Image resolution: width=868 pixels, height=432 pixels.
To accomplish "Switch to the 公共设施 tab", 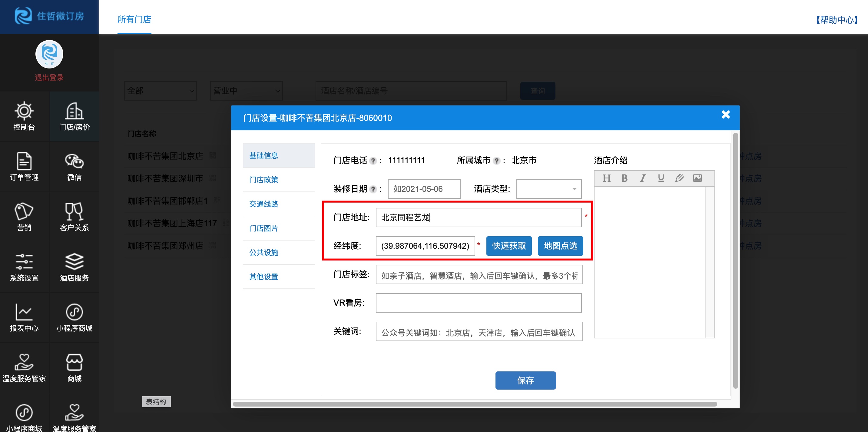I will 263,252.
